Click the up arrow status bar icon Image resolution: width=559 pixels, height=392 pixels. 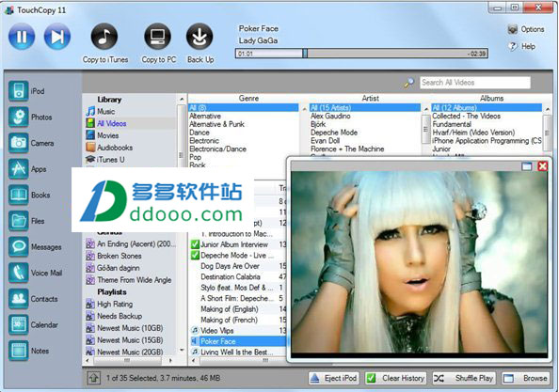(x=93, y=378)
